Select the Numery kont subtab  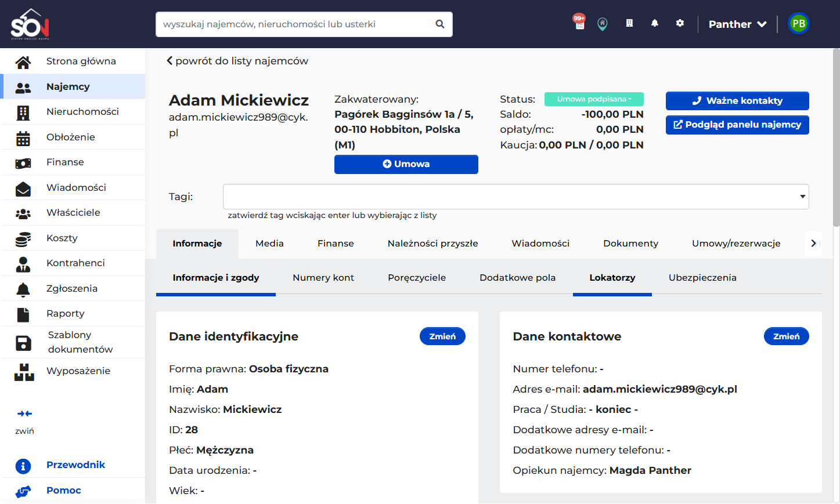click(323, 278)
